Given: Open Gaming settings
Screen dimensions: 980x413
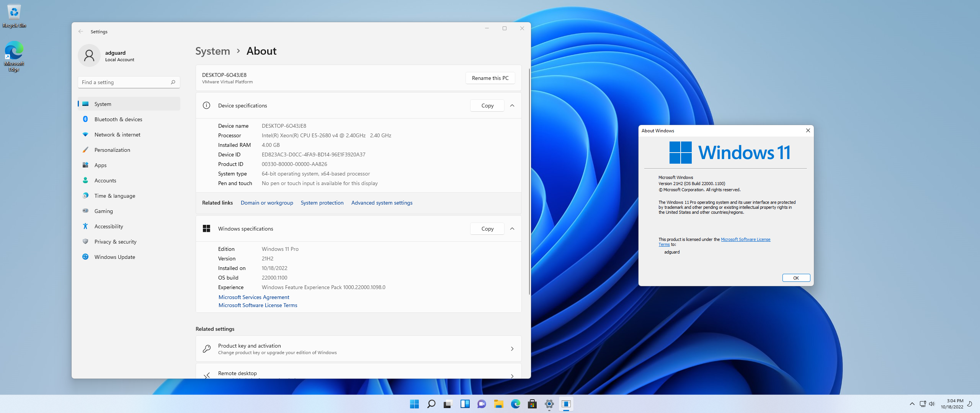Looking at the screenshot, I should 129,211.
